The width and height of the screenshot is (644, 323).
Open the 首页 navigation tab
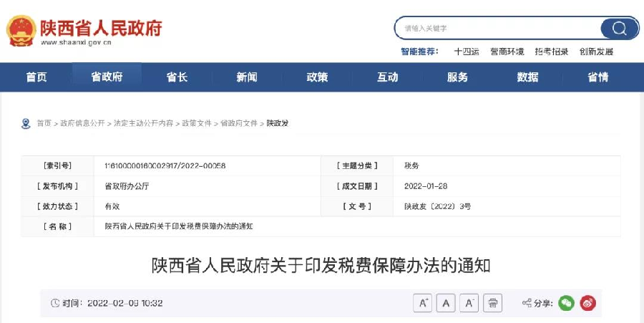(x=36, y=77)
